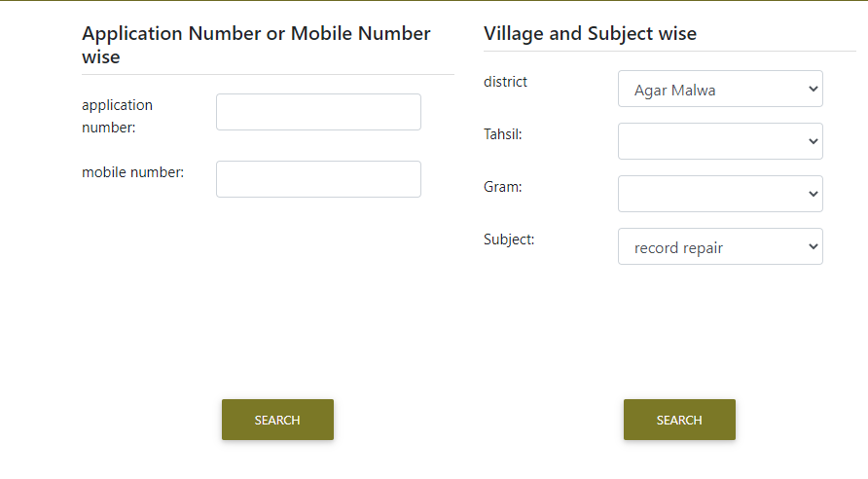The image size is (868, 479).
Task: Click the 'Subject:' field label
Action: pyautogui.click(x=509, y=239)
